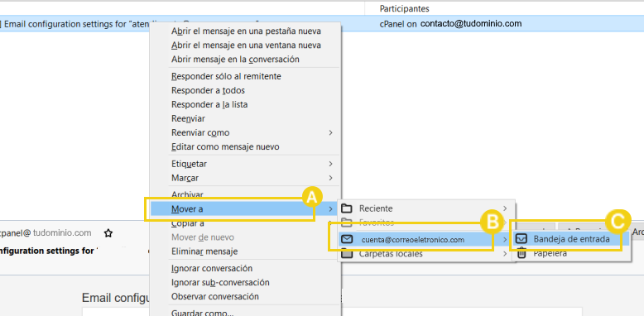Click the Carpetas locales folder icon
The width and height of the screenshot is (644, 316).
347,255
